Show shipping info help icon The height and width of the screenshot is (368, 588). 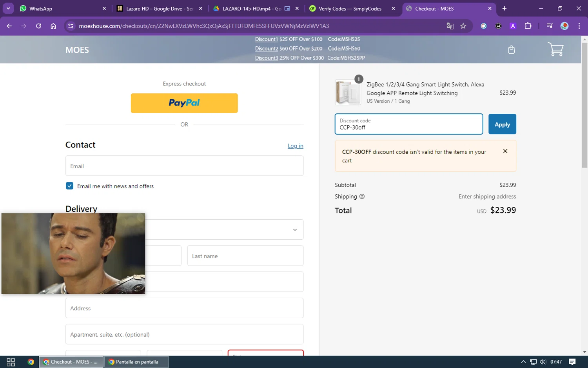[x=362, y=197]
